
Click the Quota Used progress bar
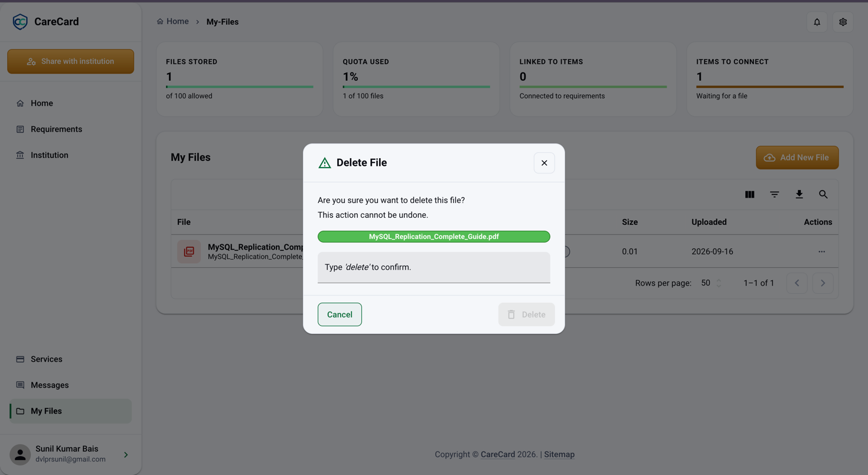[x=416, y=87]
